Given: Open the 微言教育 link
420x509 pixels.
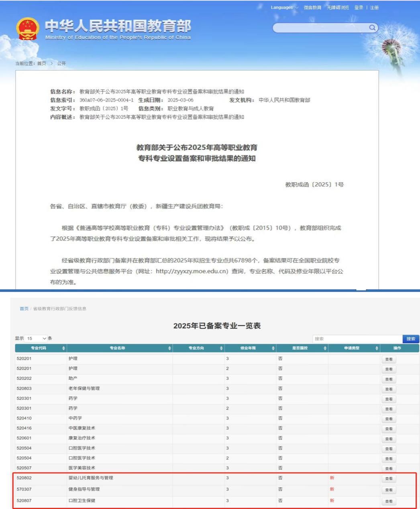Looking at the screenshot, I should coord(312,8).
